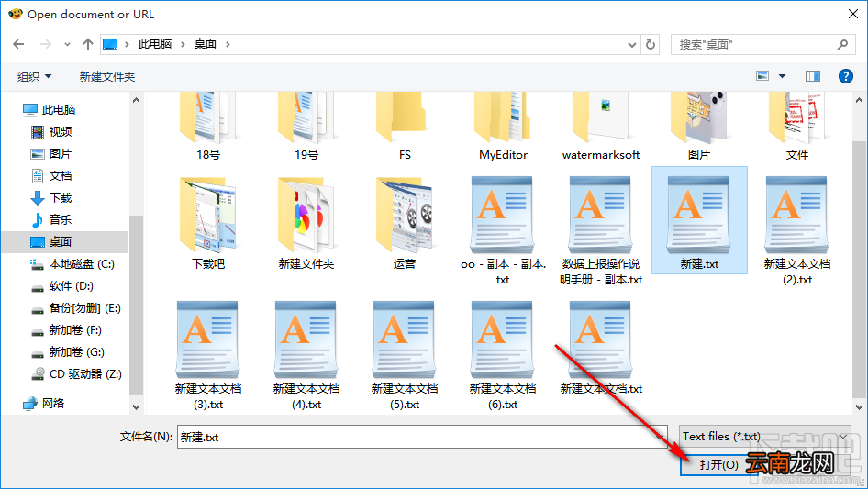Select file 新建文本文档 (4).txt
This screenshot has width=868, height=489.
(x=306, y=356)
